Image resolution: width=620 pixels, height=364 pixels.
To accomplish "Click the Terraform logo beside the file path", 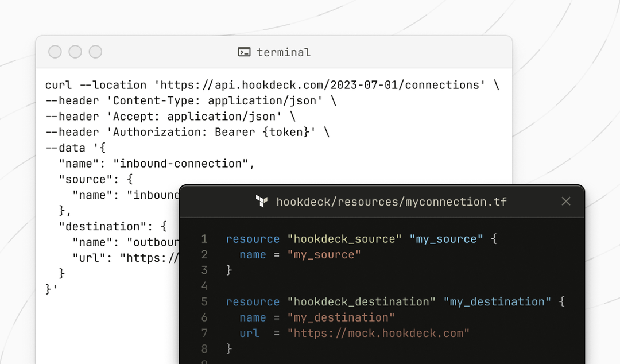I will coord(261,202).
